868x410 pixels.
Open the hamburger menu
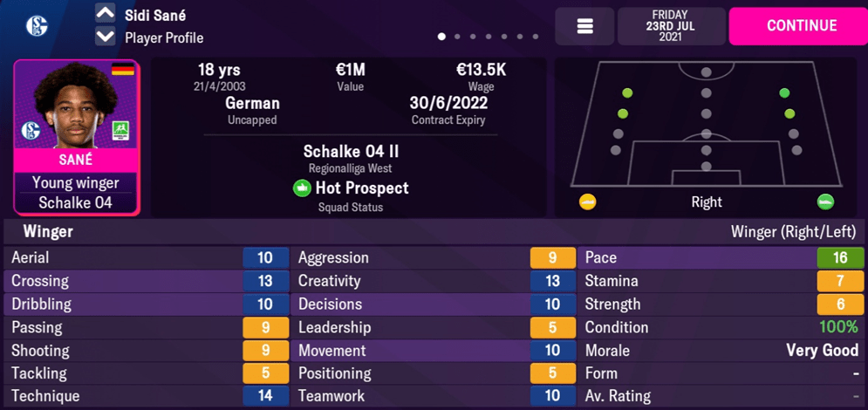tap(584, 26)
